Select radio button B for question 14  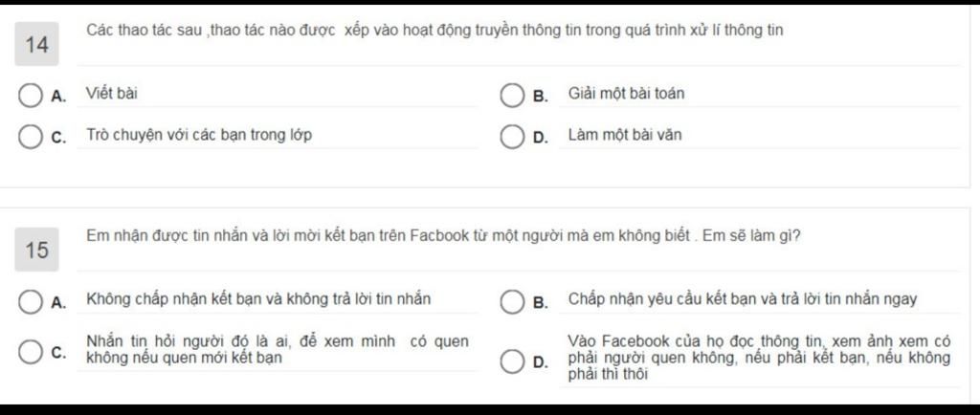tap(511, 97)
